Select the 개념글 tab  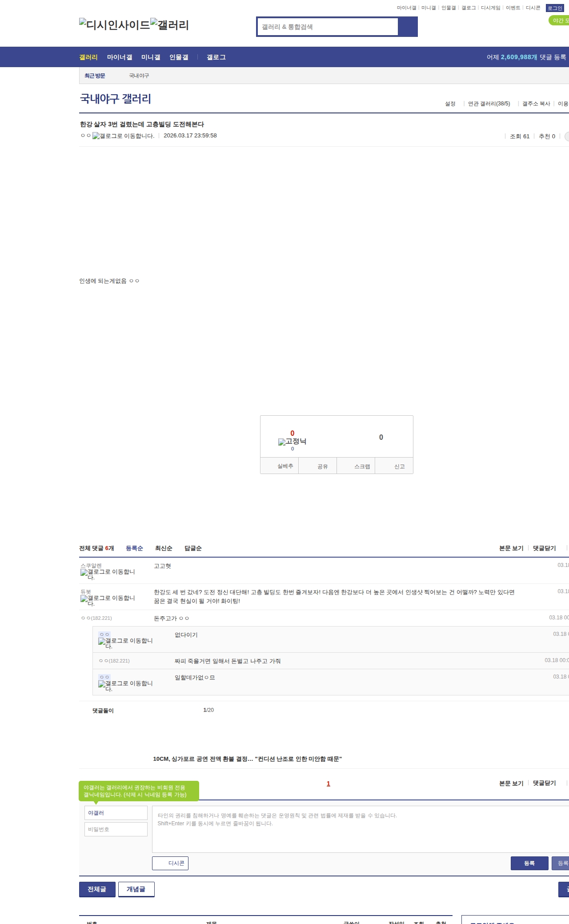136,889
